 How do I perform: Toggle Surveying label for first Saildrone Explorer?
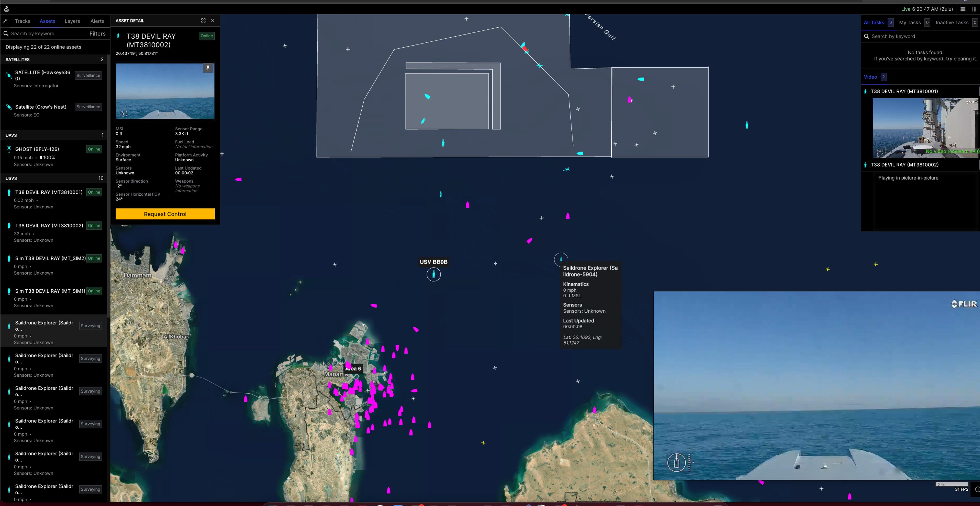[x=90, y=325]
